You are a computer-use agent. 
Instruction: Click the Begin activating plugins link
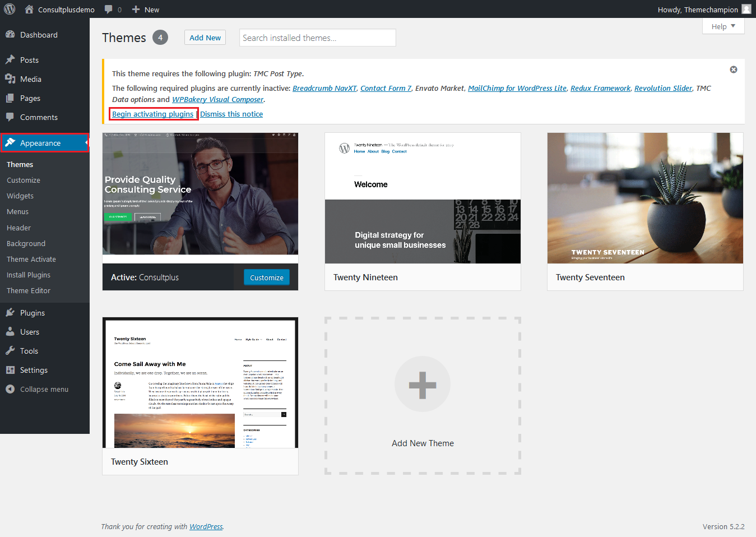tap(153, 114)
